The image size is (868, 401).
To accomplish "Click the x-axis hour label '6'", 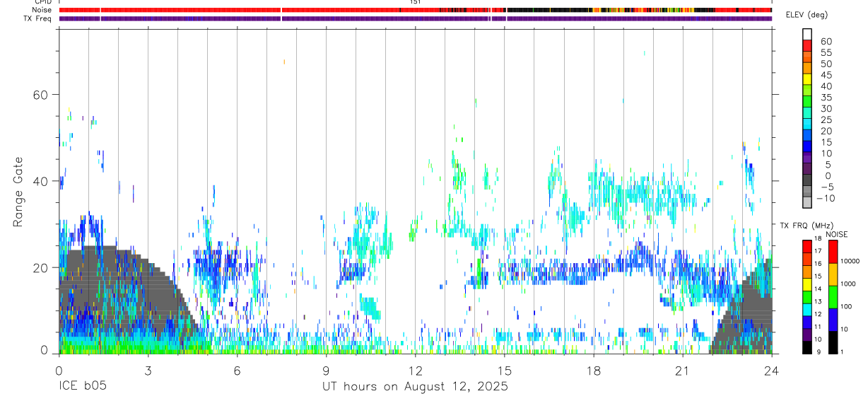I will [237, 371].
